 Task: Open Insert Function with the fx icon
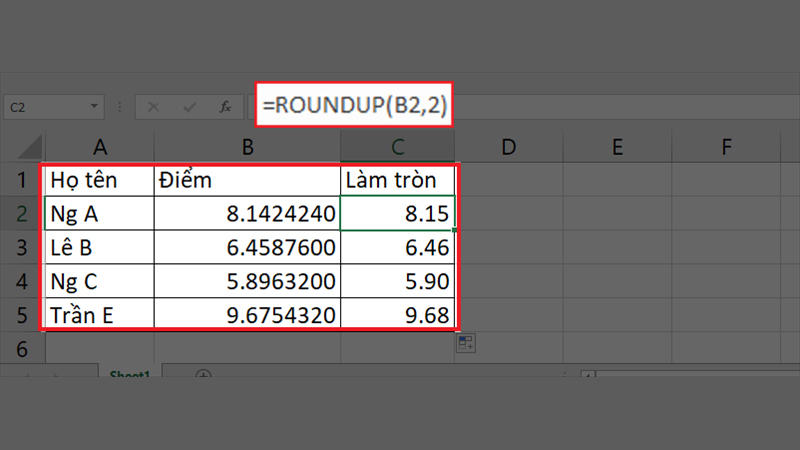click(x=225, y=107)
